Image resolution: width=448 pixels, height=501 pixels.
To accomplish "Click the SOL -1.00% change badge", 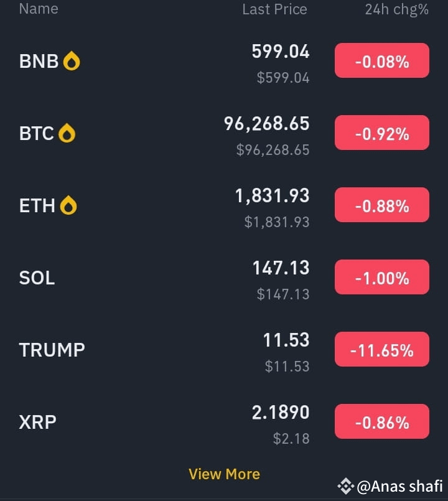I will (382, 277).
